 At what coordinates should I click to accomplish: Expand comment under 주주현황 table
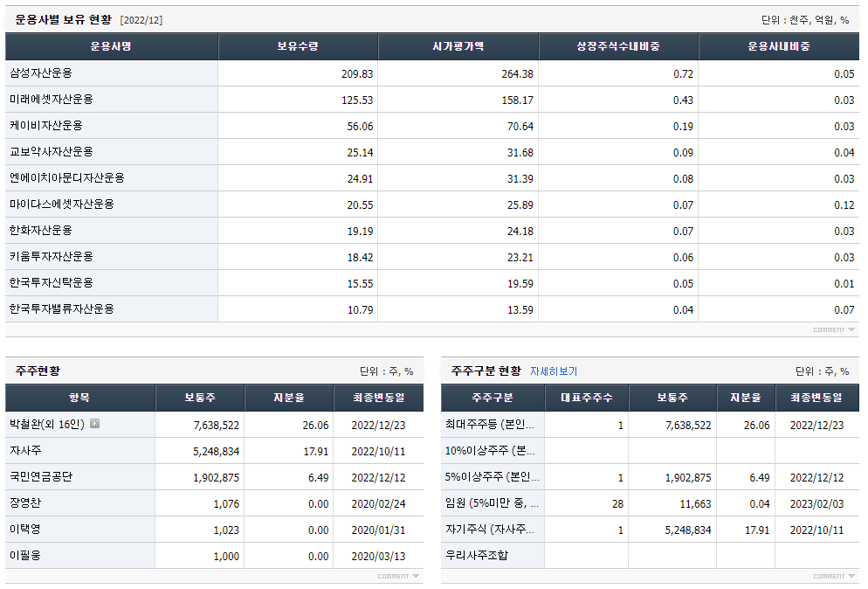point(398,576)
